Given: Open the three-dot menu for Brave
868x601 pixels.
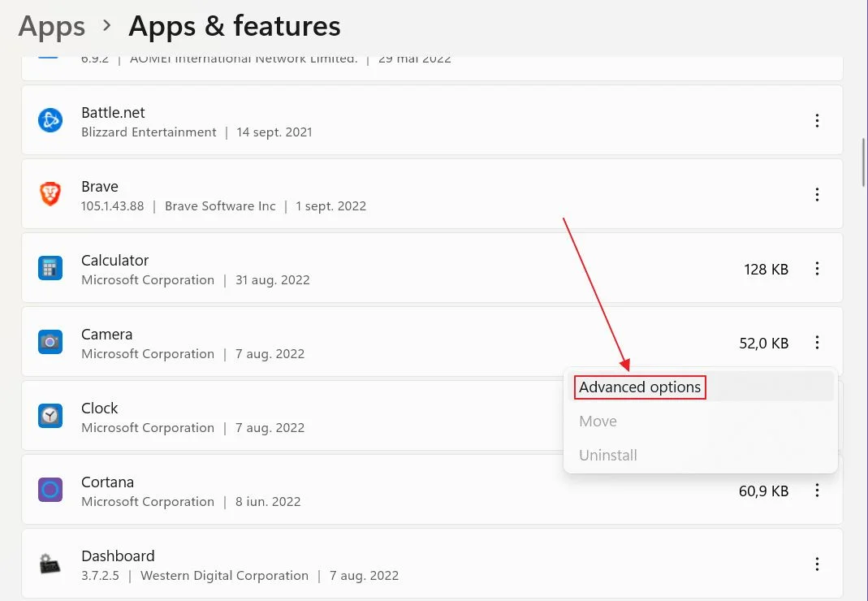Looking at the screenshot, I should 817,194.
